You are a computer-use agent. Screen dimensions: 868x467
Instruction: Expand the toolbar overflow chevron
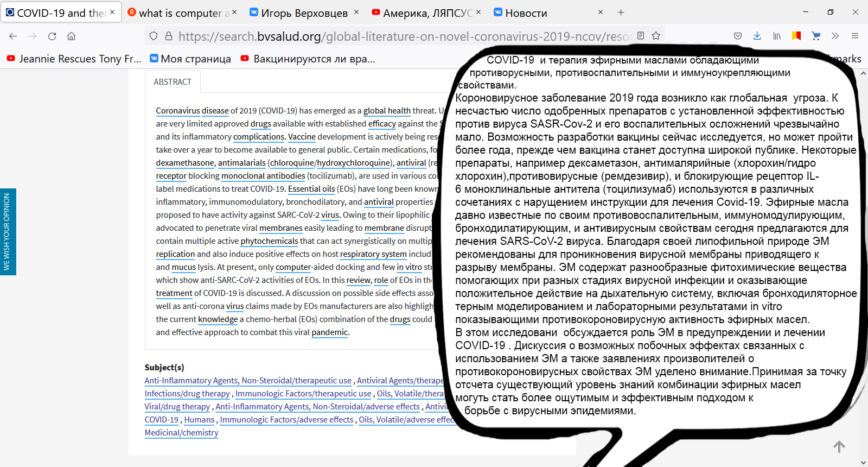pos(835,36)
